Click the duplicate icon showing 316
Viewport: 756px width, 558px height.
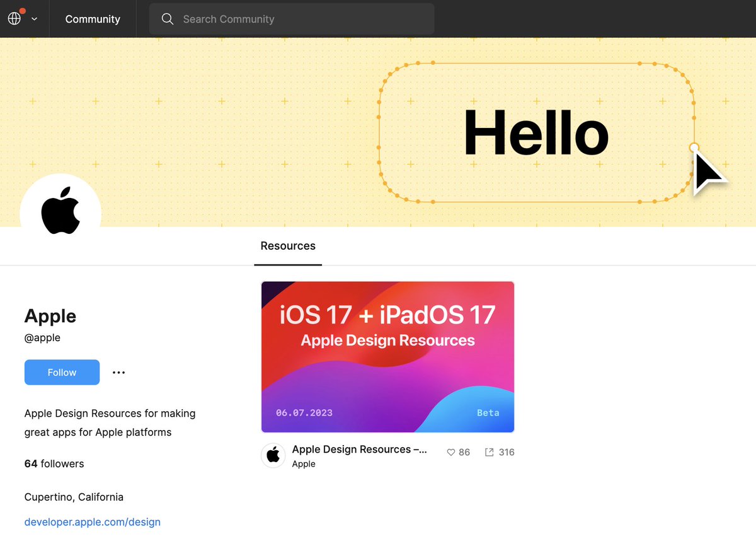489,452
